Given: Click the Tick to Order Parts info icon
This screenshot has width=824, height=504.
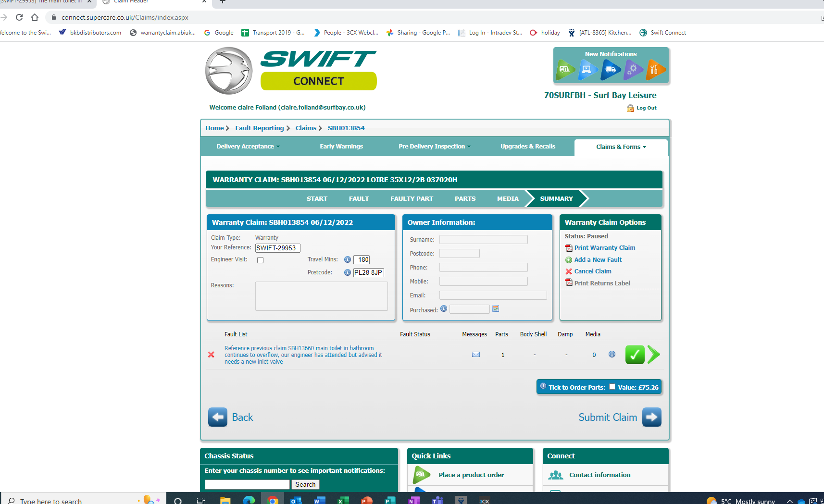Looking at the screenshot, I should tap(543, 386).
